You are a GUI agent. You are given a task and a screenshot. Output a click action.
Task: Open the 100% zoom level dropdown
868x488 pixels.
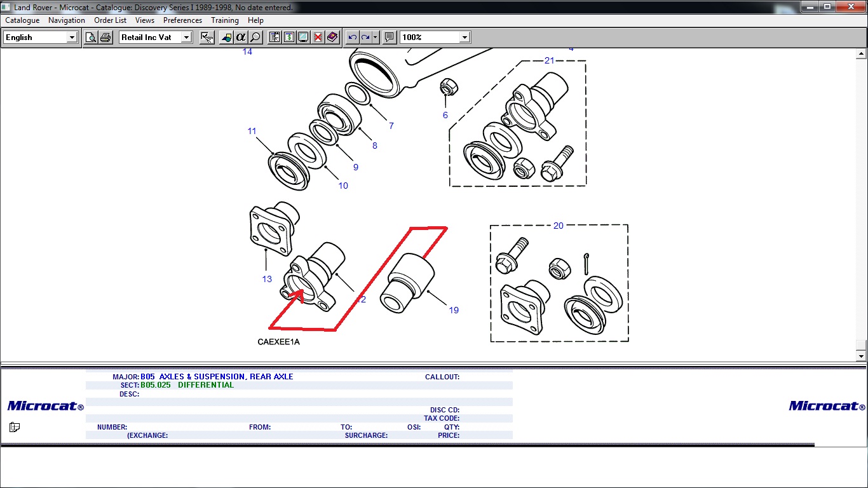click(x=465, y=37)
